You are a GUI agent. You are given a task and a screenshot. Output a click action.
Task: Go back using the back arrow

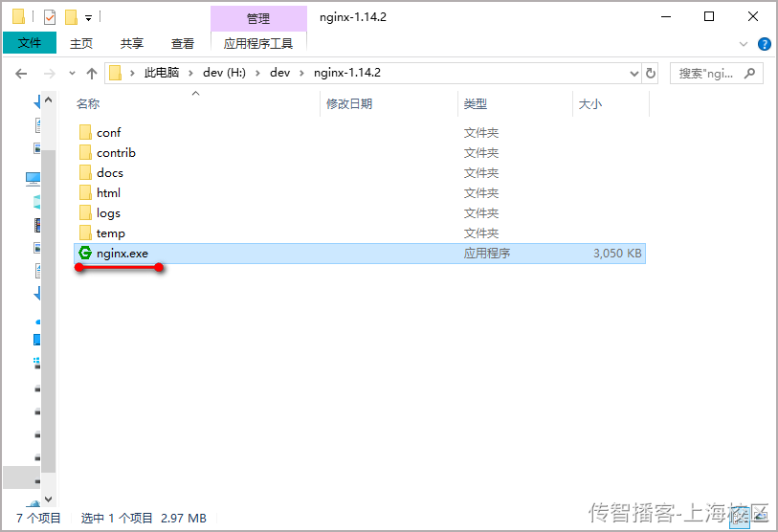click(21, 74)
